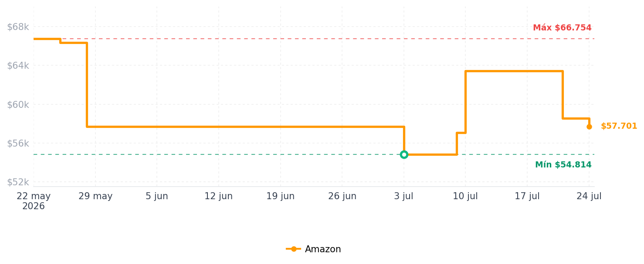Select the 10 jul date tick

(465, 196)
